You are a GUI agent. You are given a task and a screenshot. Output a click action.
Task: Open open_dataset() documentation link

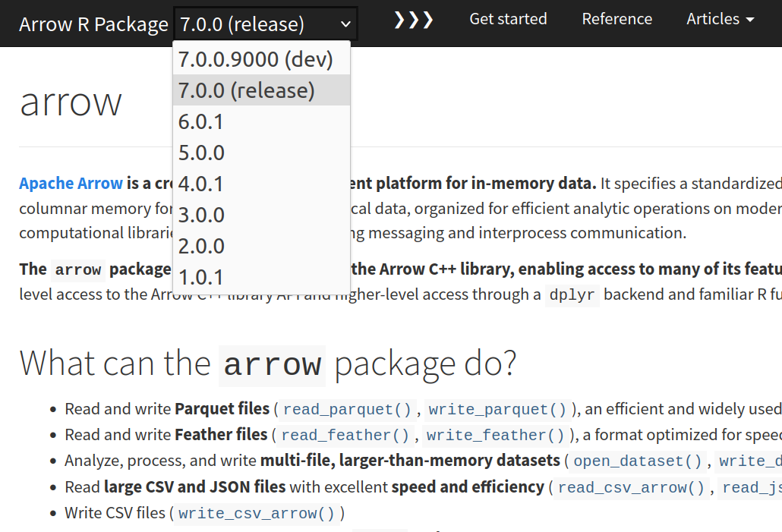(x=638, y=461)
